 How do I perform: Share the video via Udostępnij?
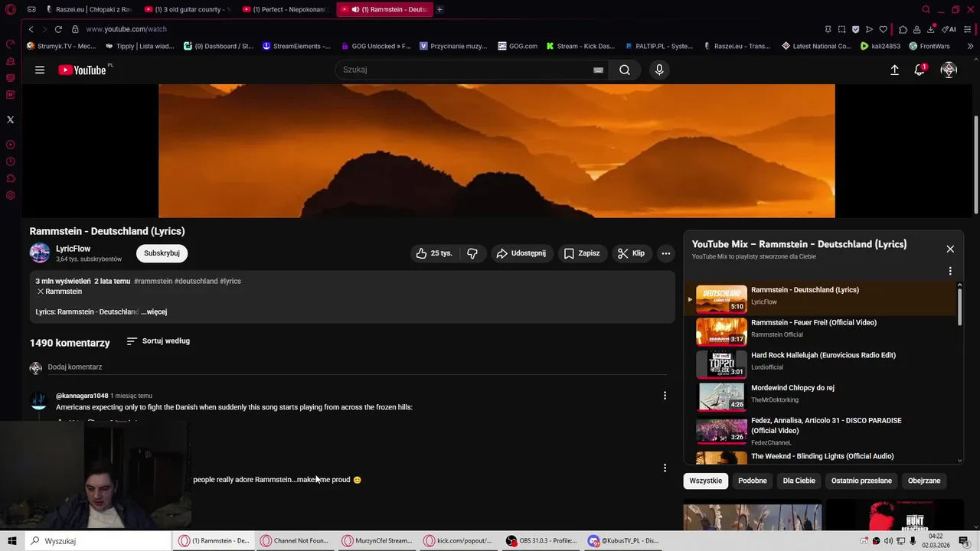[x=521, y=253]
